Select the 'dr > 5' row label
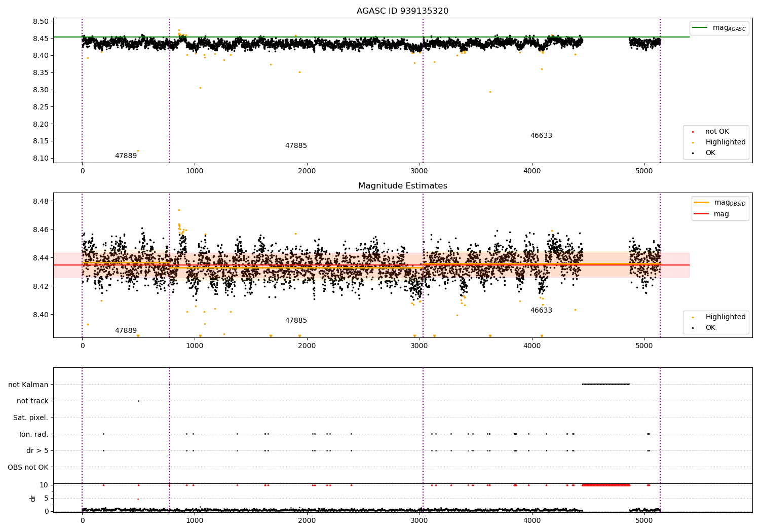 tap(37, 451)
